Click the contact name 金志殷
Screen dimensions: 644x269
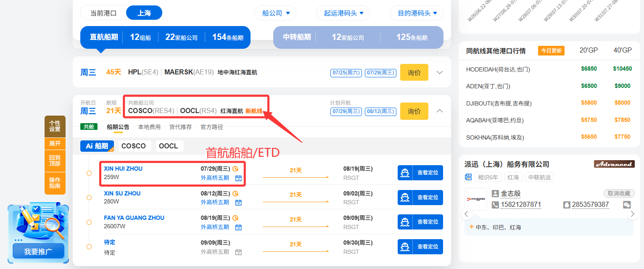(x=510, y=194)
